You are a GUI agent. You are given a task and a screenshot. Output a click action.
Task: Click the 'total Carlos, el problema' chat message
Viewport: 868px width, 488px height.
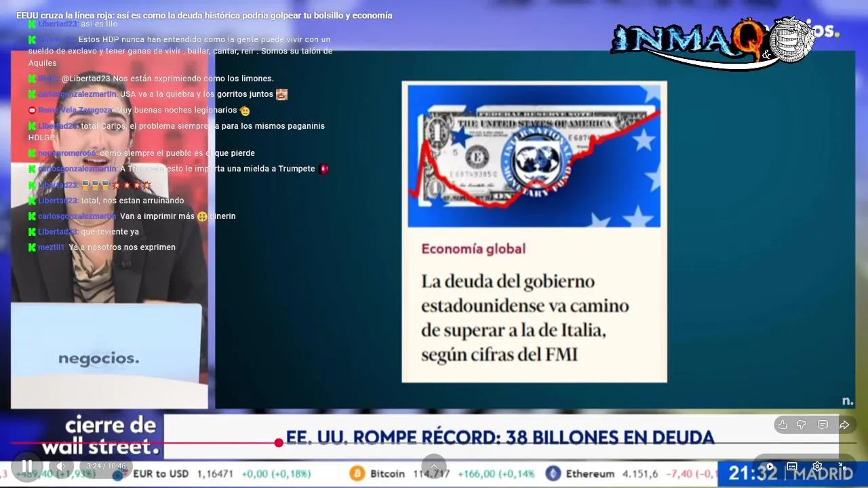coord(176,131)
